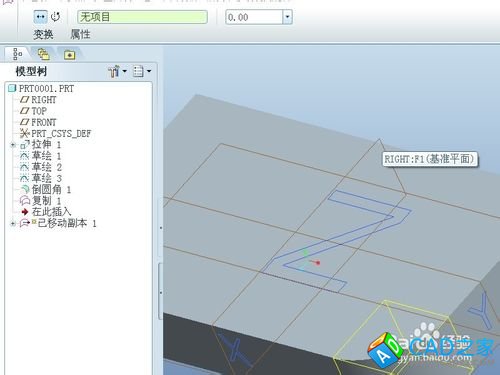Select the 复制 1 copy feature

pyautogui.click(x=46, y=201)
